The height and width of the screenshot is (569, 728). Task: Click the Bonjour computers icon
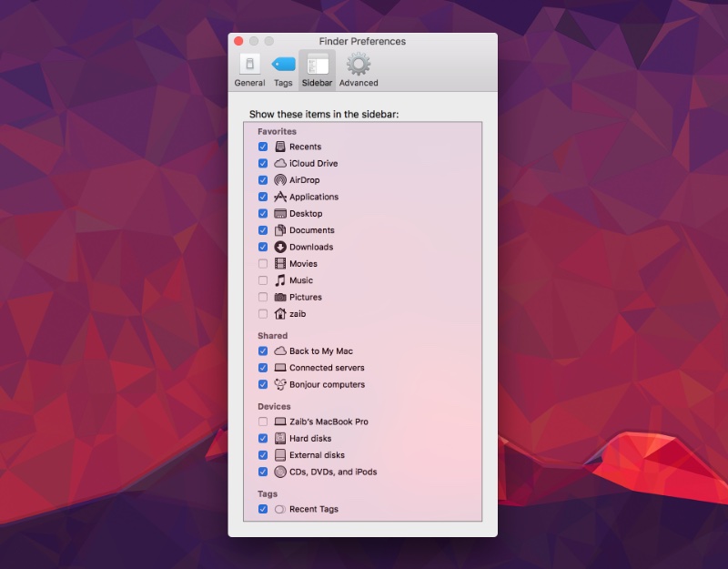(x=278, y=384)
